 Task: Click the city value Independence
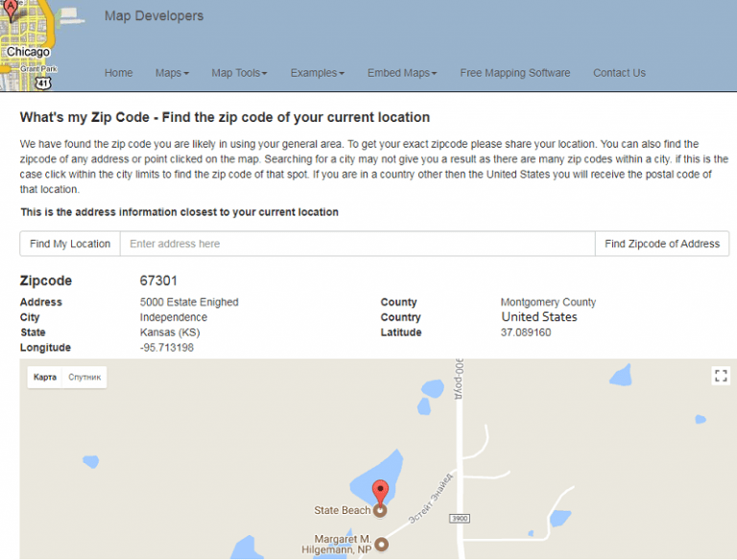click(174, 317)
